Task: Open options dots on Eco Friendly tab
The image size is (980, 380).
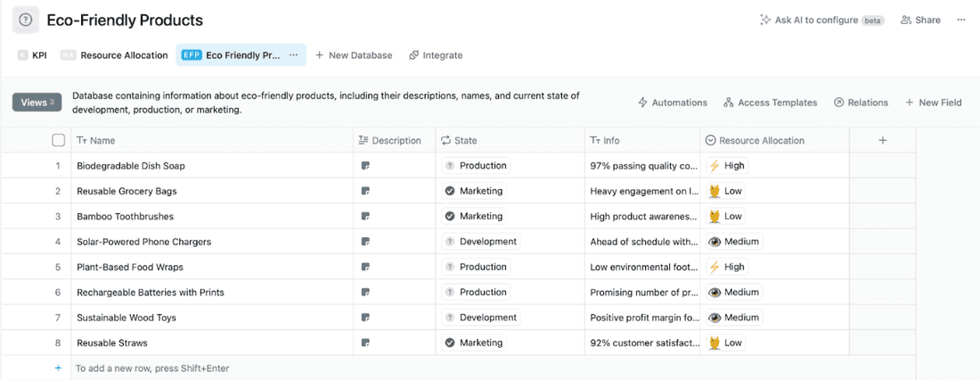Action: pos(293,55)
